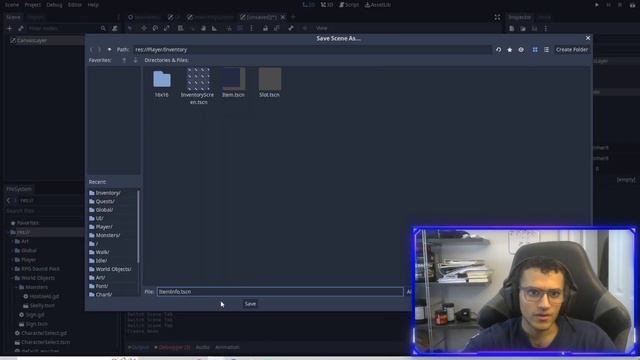640x360 pixels.
Task: Move favorite up with the up arrow
Action: click(x=124, y=60)
